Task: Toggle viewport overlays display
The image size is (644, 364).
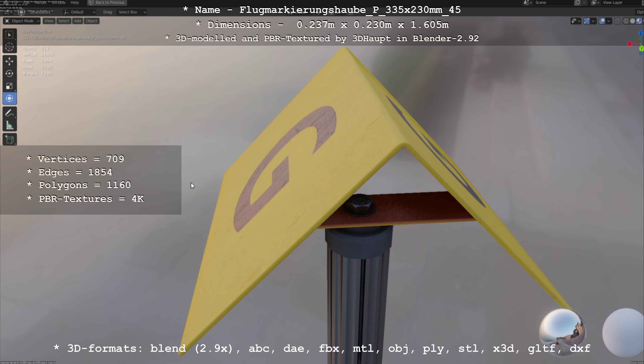Action: (602, 21)
